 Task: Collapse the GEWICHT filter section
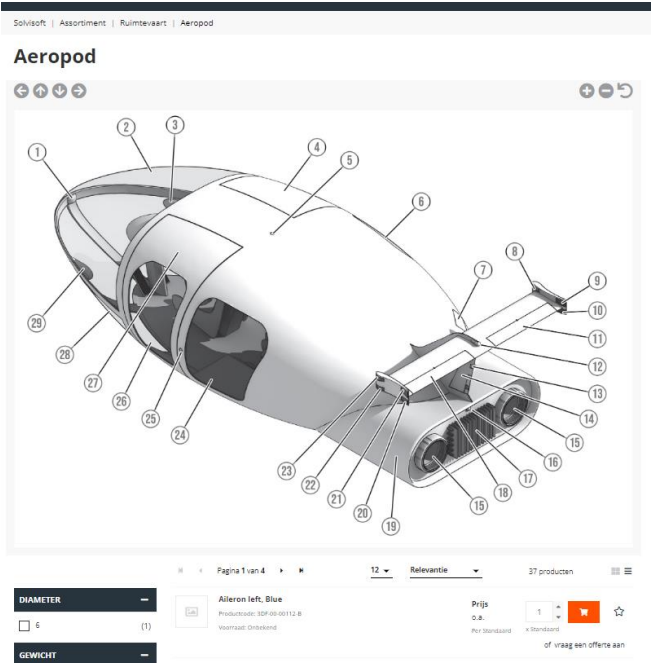[145, 655]
